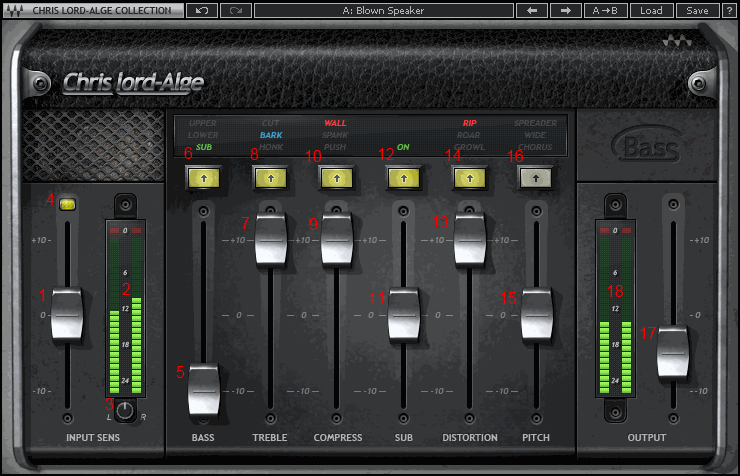Toggle the Bass mode selector button
Image resolution: width=740 pixels, height=476 pixels.
coord(203,178)
